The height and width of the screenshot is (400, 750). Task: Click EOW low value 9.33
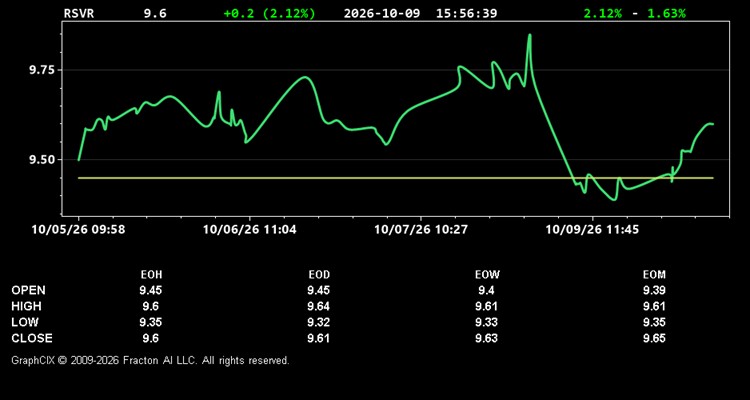click(x=487, y=322)
